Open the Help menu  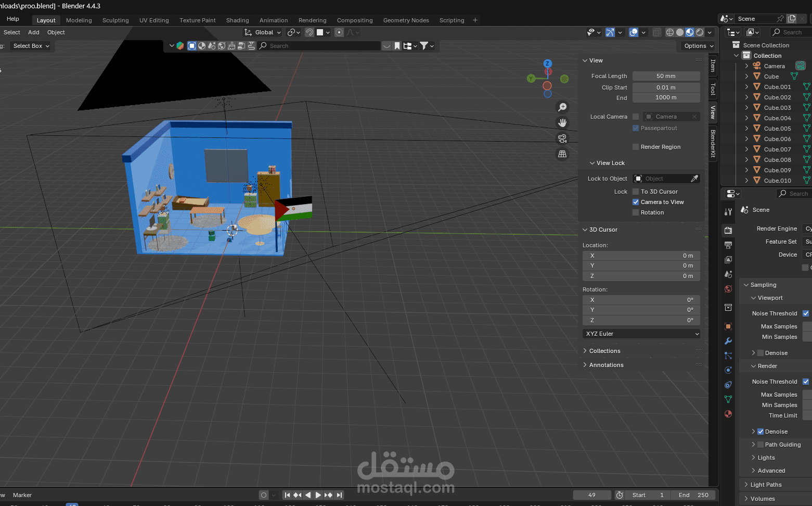[13, 19]
